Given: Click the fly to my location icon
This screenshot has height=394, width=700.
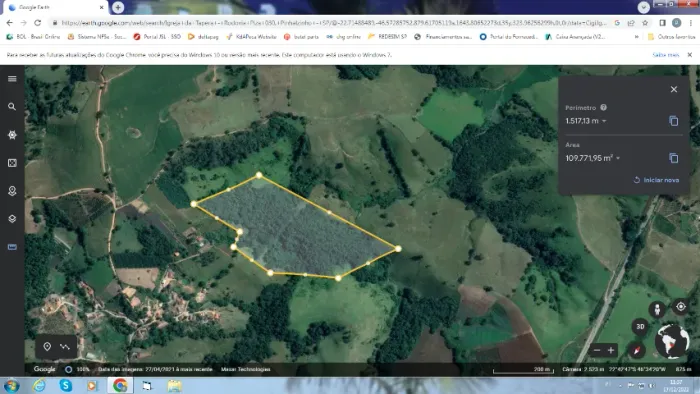Looking at the screenshot, I should (x=680, y=307).
